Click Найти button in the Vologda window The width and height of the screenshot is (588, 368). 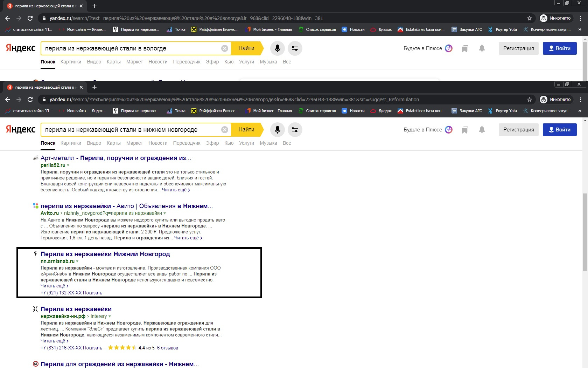[x=246, y=48]
